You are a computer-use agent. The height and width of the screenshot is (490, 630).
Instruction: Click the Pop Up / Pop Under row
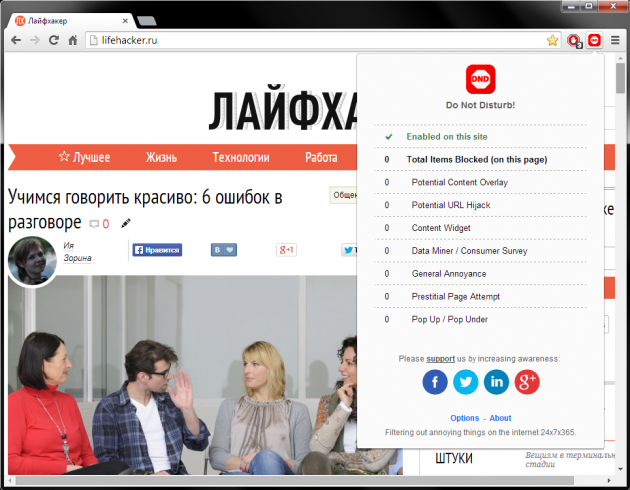pyautogui.click(x=481, y=320)
